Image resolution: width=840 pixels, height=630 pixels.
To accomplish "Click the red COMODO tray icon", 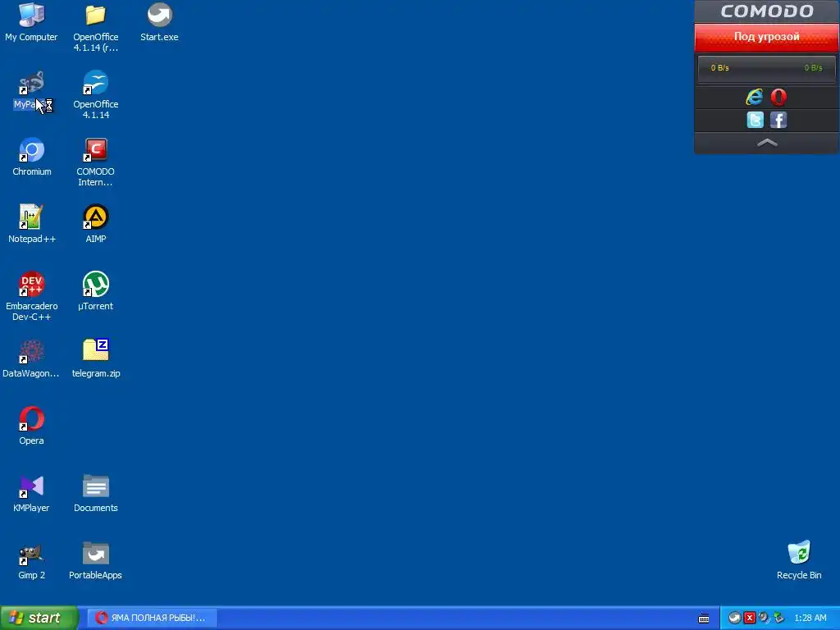I will (750, 619).
